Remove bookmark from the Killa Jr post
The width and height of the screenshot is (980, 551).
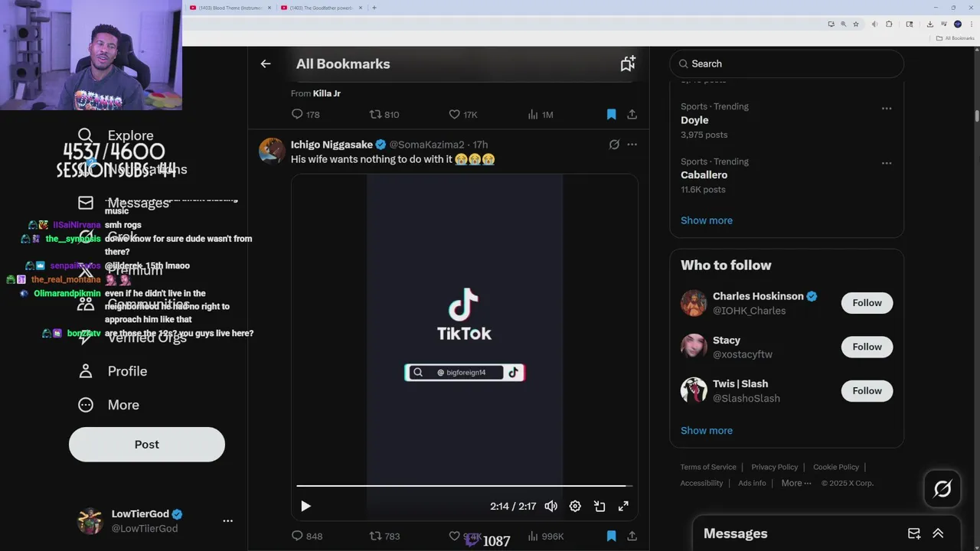pos(611,115)
